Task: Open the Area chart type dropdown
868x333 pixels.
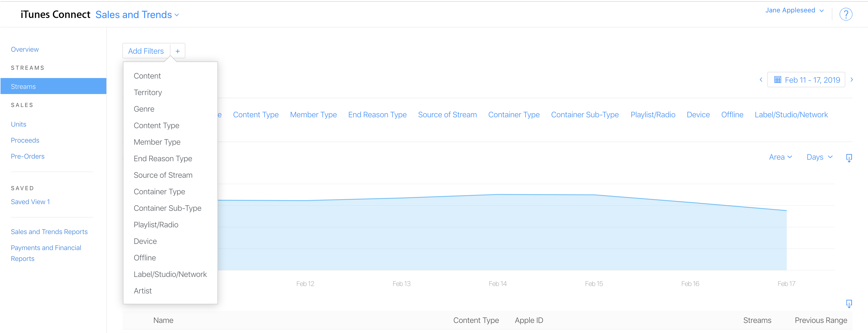Action: tap(780, 157)
